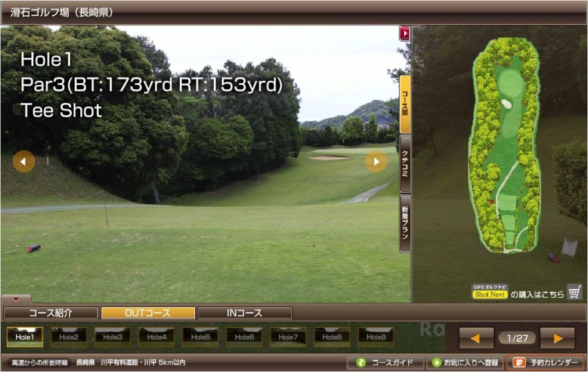
Task: Open the コースガイド button
Action: [385, 363]
